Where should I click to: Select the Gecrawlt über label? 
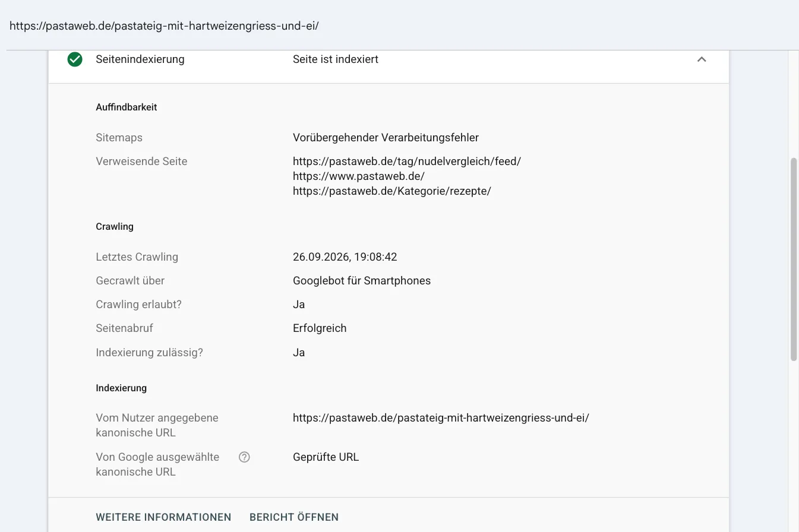pos(130,281)
